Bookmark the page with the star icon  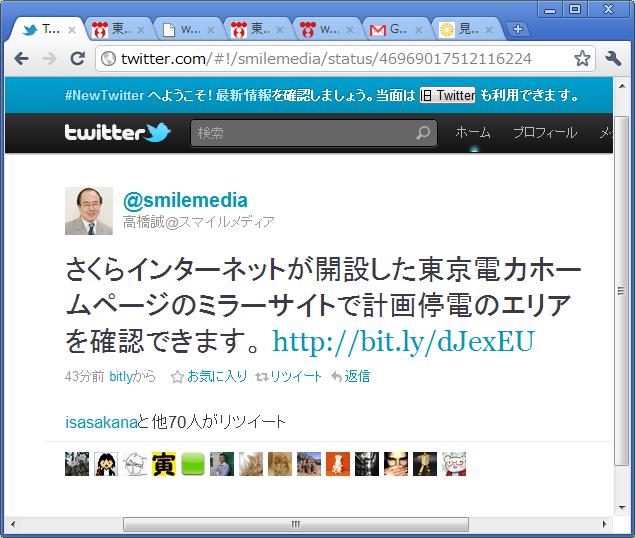[x=582, y=59]
